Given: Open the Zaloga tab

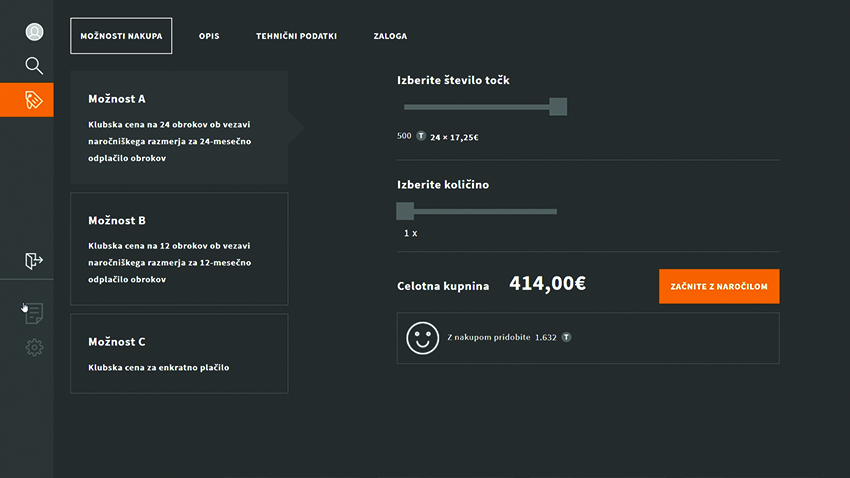Looking at the screenshot, I should [x=391, y=36].
